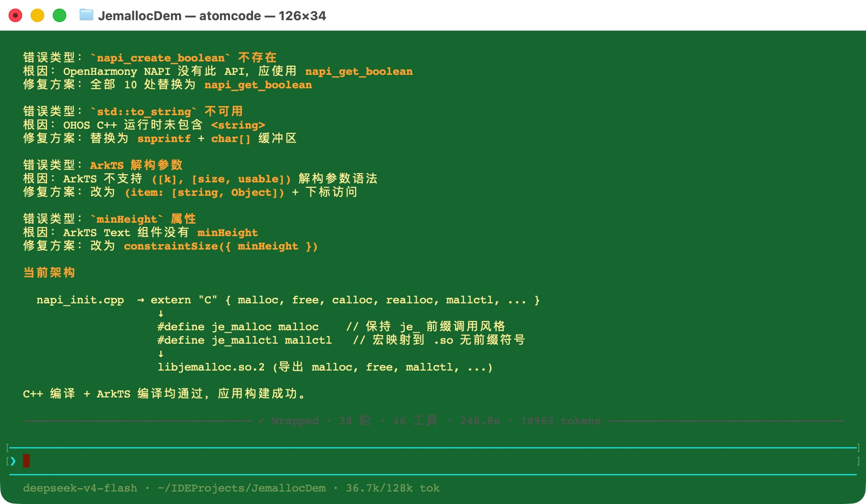The image size is (866, 504).
Task: Maximize the window with the green button
Action: click(x=60, y=16)
